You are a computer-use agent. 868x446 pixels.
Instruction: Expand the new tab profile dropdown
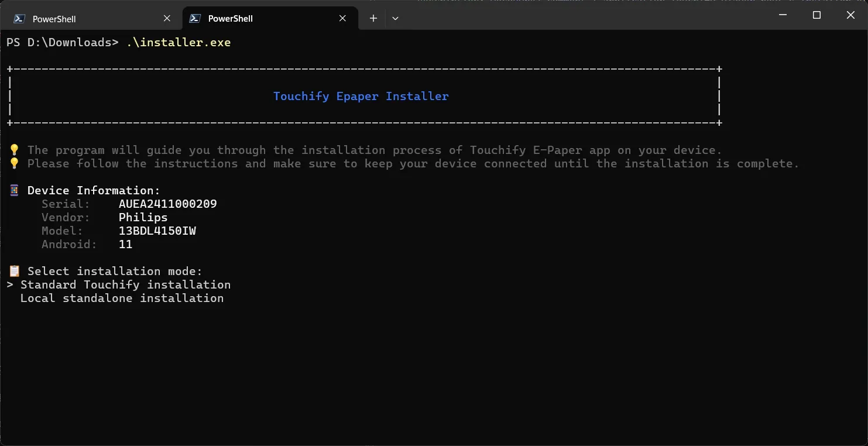click(x=395, y=19)
